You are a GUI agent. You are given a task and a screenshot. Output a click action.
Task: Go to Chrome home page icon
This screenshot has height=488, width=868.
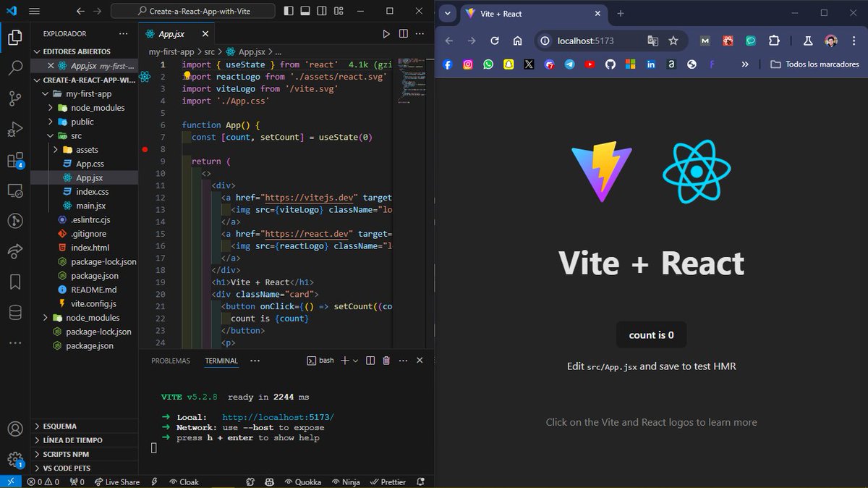coord(517,41)
